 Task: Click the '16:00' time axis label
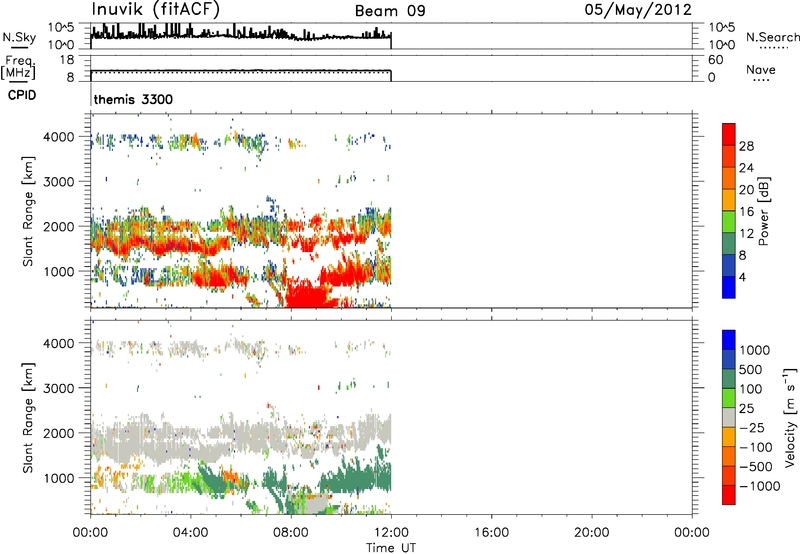492,533
